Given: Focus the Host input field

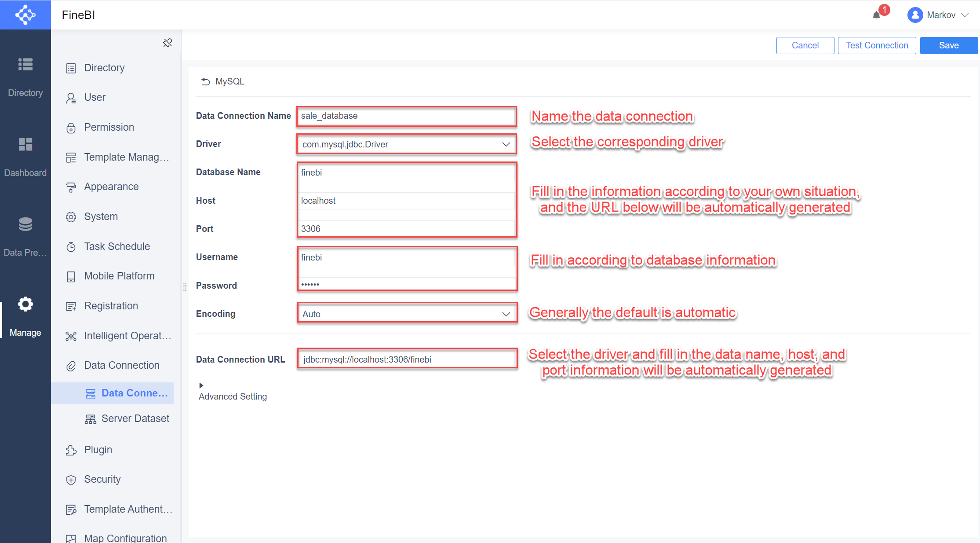Looking at the screenshot, I should [x=406, y=201].
